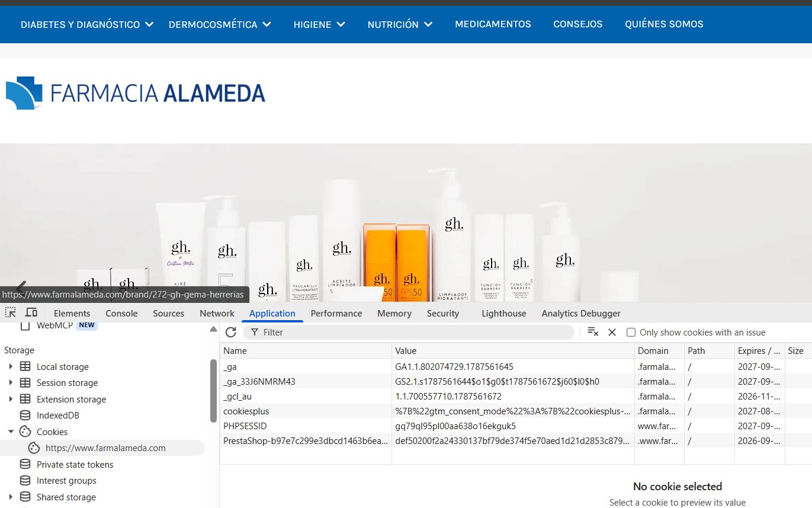Expand the Extension storage tree node
This screenshot has height=508, width=812.
(11, 399)
